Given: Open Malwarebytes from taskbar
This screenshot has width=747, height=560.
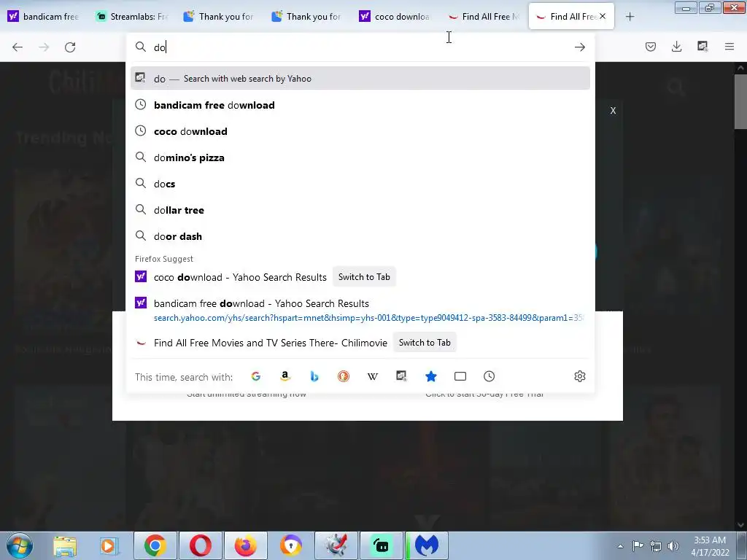Looking at the screenshot, I should 427,545.
